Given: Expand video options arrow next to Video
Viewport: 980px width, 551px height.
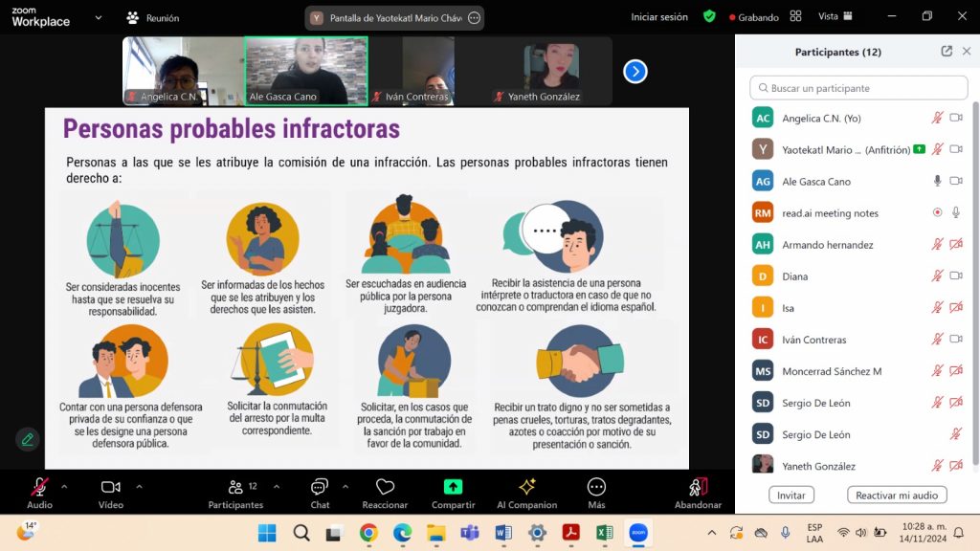Looking at the screenshot, I should pyautogui.click(x=139, y=486).
